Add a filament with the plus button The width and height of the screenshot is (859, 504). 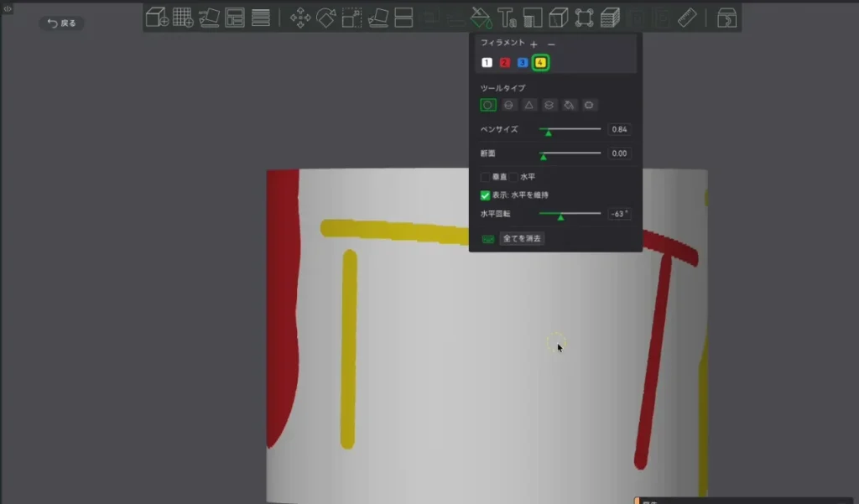click(x=534, y=44)
